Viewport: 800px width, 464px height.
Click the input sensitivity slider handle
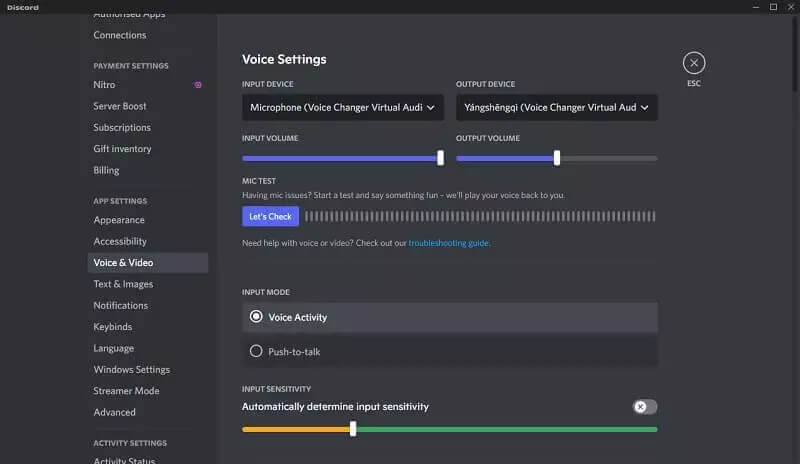pyautogui.click(x=353, y=429)
